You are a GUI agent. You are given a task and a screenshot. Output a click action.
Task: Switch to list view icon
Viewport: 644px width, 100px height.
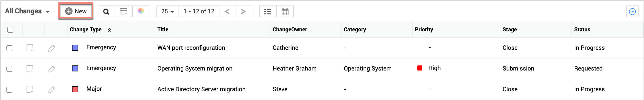[268, 12]
